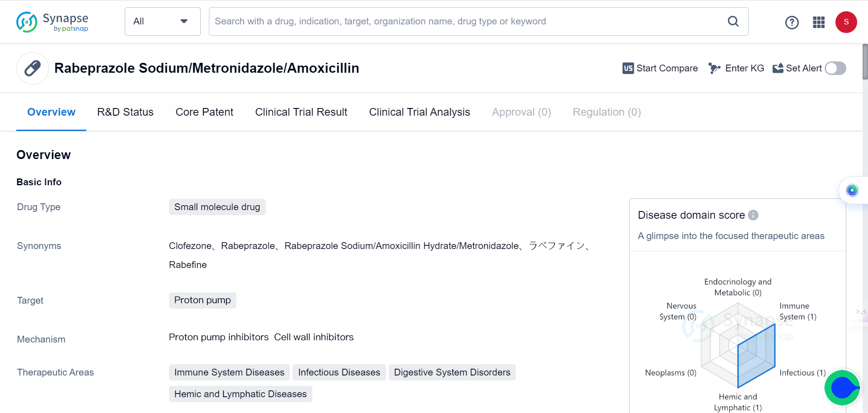Open the apps grid menu icon
Screen dimensions: 868x413
(819, 22)
